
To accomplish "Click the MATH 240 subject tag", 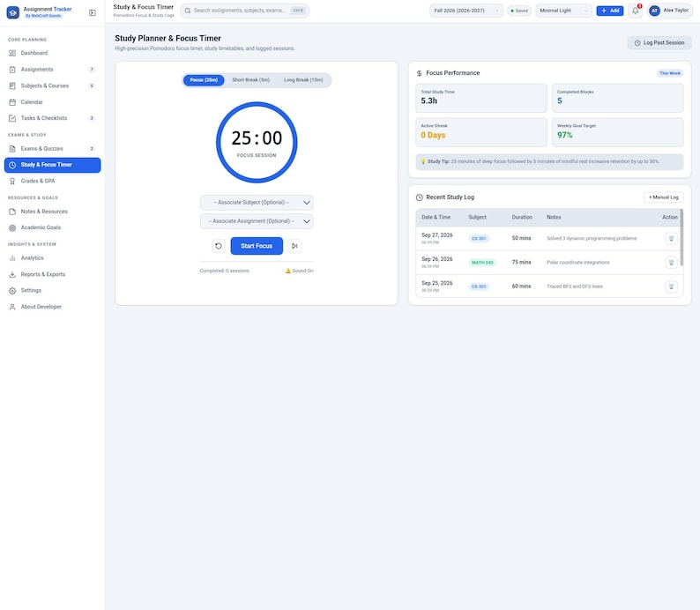I will tap(482, 263).
